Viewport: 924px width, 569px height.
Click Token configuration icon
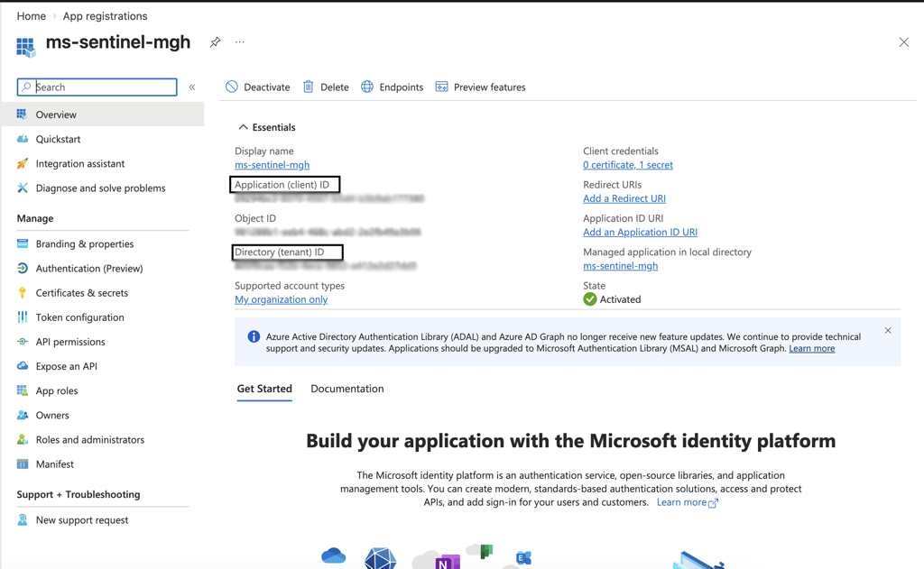(23, 317)
